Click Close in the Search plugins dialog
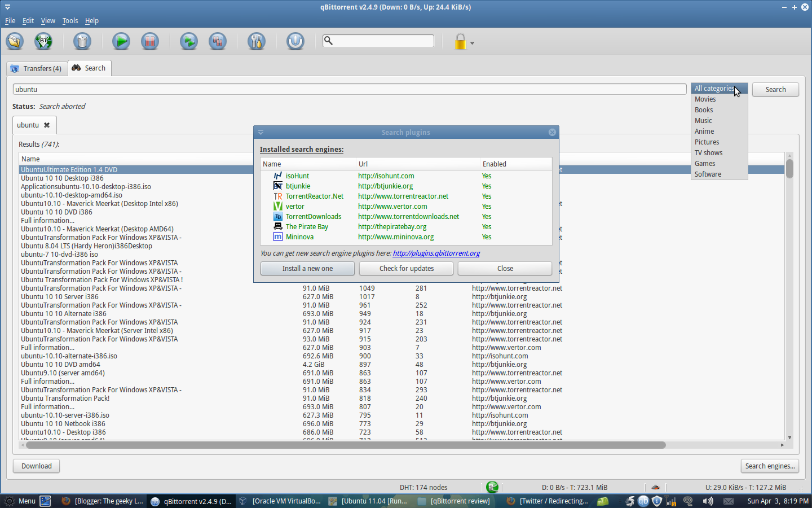 tap(505, 269)
